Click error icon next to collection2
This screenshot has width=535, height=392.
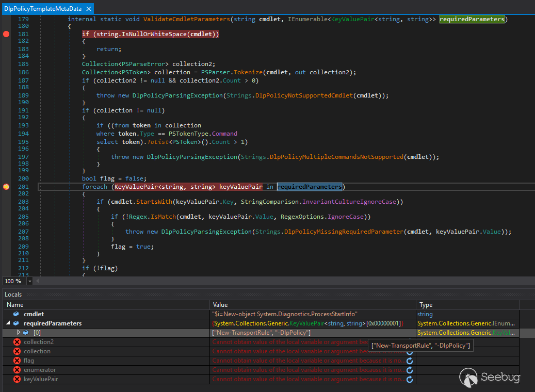point(17,342)
